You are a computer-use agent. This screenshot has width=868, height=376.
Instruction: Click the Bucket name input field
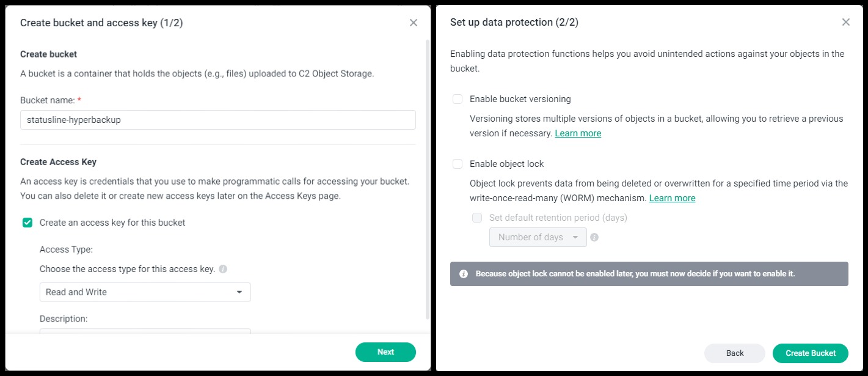(218, 120)
